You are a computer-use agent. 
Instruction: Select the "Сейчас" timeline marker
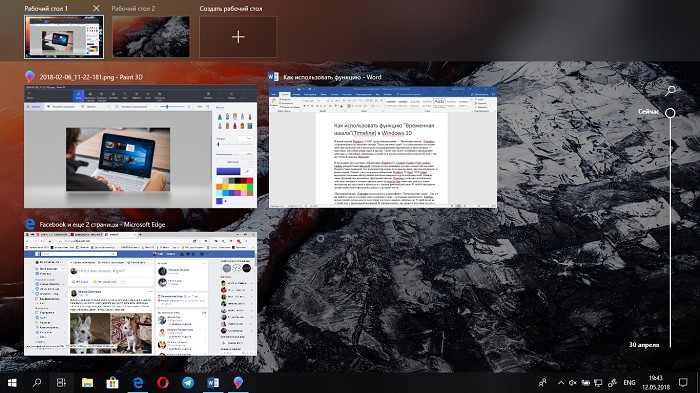click(x=670, y=113)
